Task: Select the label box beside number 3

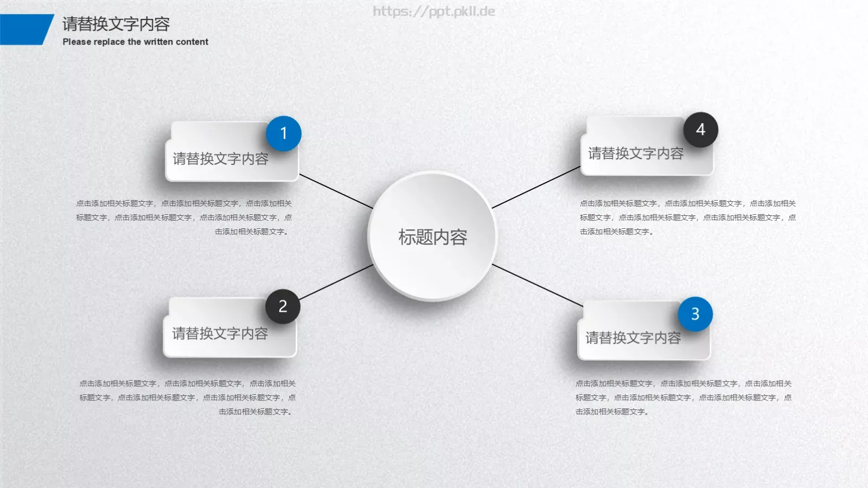Action: (644, 330)
